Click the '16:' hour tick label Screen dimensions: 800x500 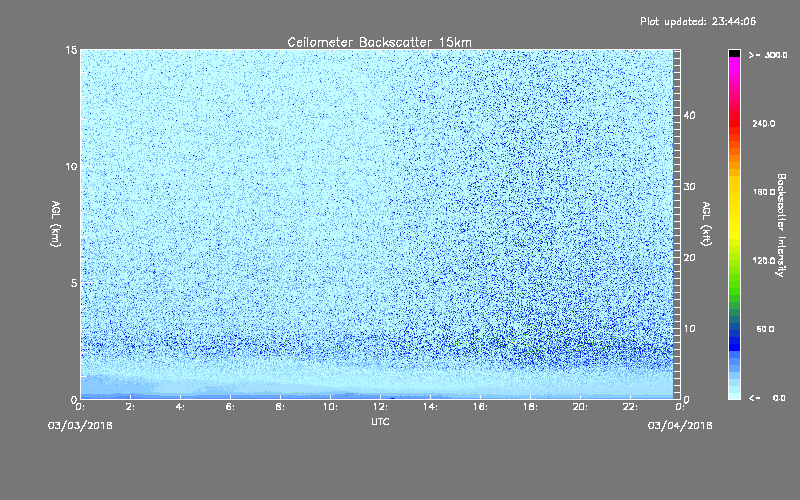pyautogui.click(x=480, y=407)
